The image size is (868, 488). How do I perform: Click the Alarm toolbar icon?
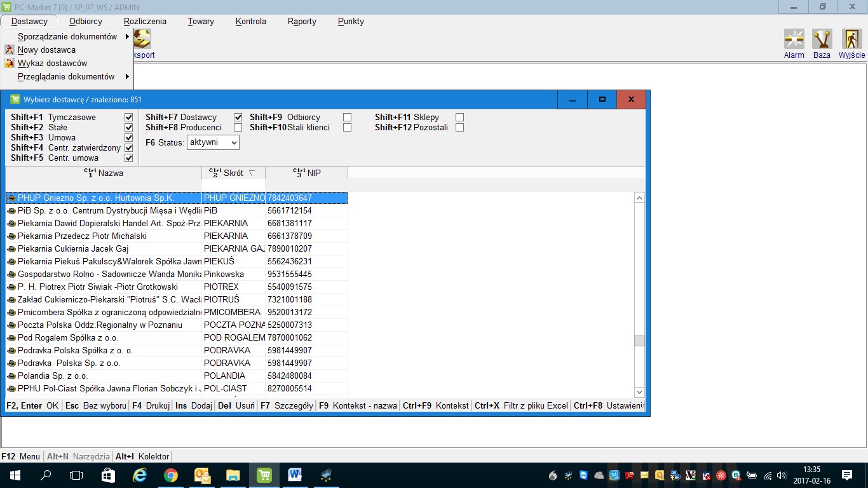pyautogui.click(x=794, y=39)
